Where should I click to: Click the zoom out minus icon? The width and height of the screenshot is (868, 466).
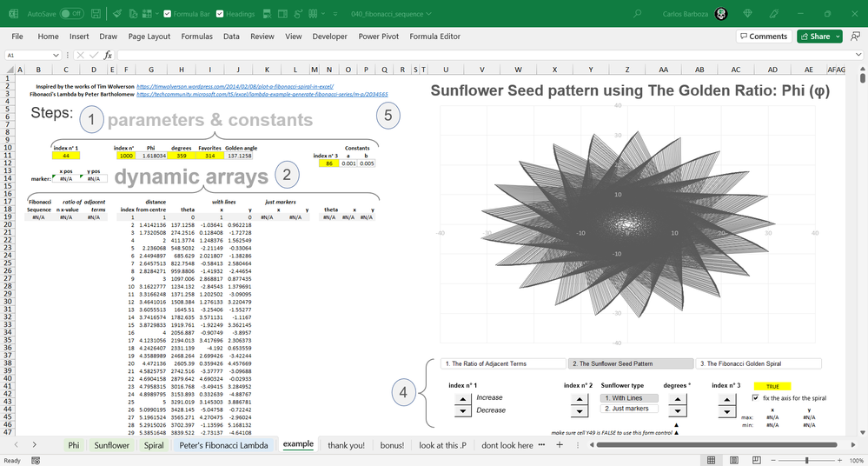[773, 461]
